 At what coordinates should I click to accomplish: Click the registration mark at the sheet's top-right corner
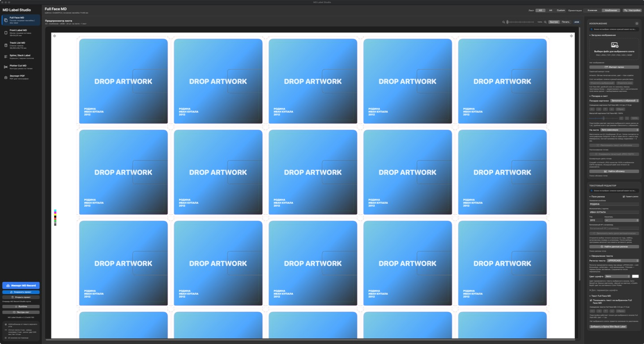pyautogui.click(x=571, y=36)
